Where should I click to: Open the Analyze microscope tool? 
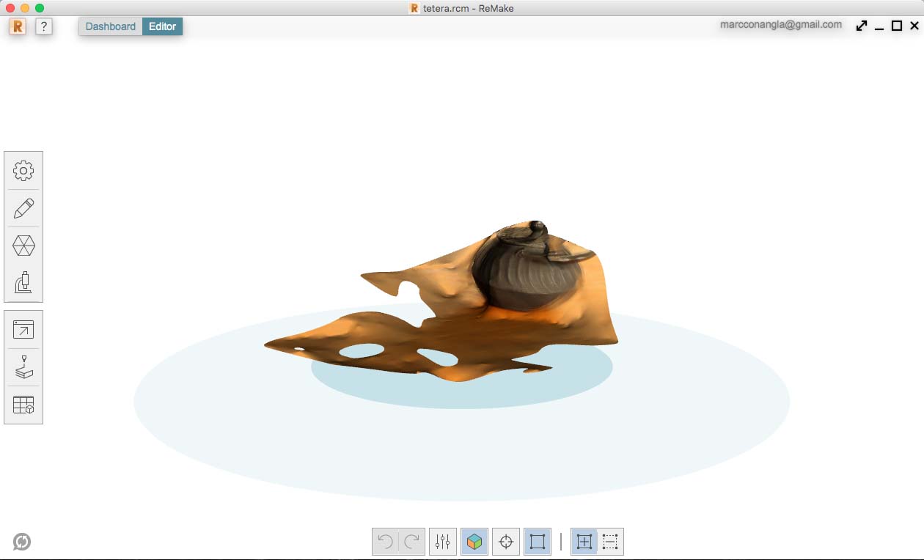click(23, 282)
